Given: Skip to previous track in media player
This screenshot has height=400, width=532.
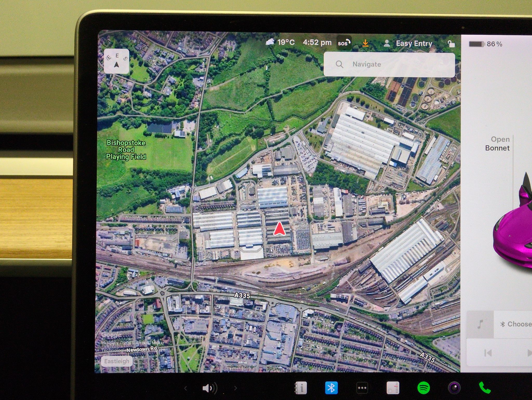Looking at the screenshot, I should 488,353.
